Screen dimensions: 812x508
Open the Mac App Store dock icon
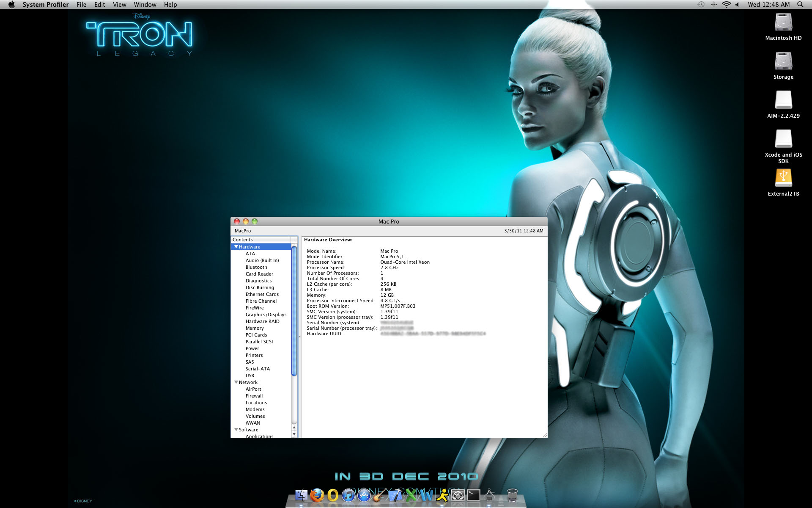pos(364,495)
